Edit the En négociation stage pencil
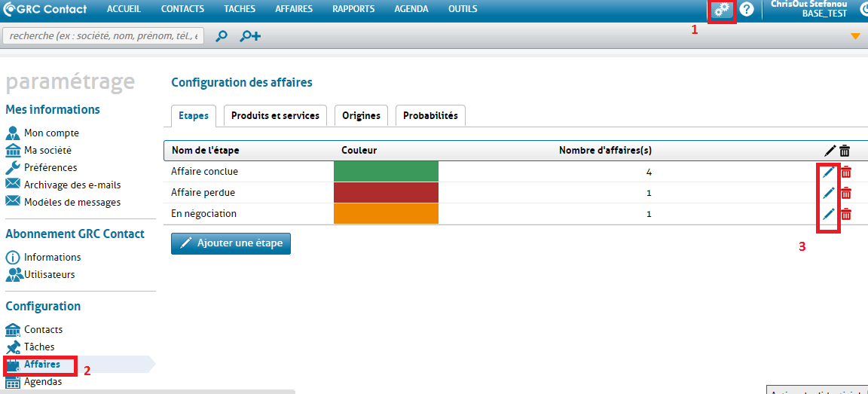The image size is (868, 394). (828, 214)
